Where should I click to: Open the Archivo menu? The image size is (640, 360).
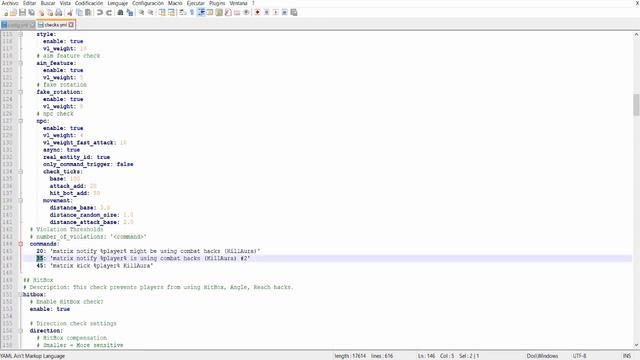coord(10,3)
